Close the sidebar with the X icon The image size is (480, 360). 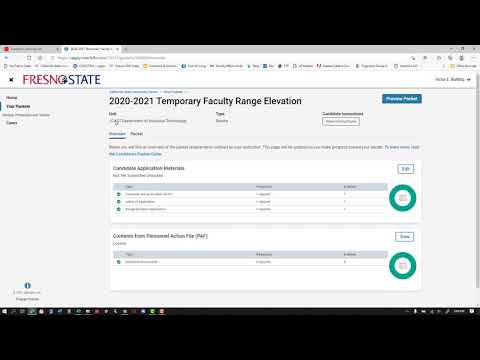(x=11, y=80)
